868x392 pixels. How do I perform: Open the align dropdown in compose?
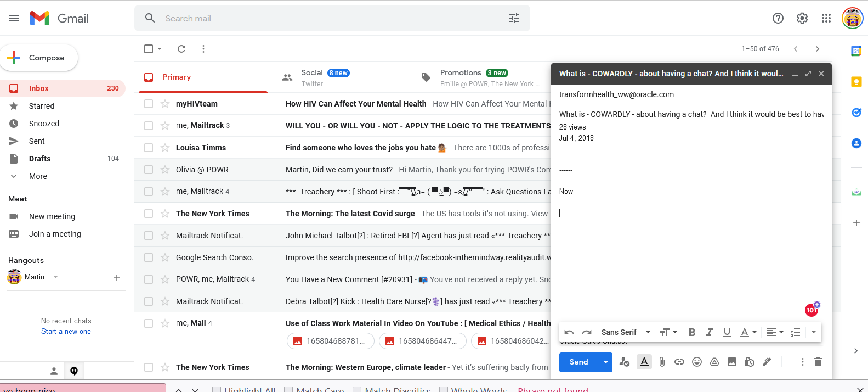tap(775, 332)
